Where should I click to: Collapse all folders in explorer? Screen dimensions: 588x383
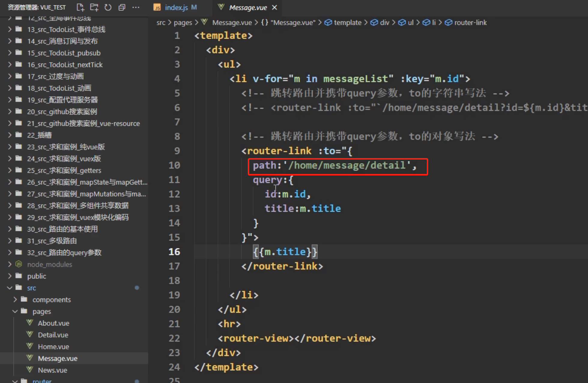click(x=122, y=7)
